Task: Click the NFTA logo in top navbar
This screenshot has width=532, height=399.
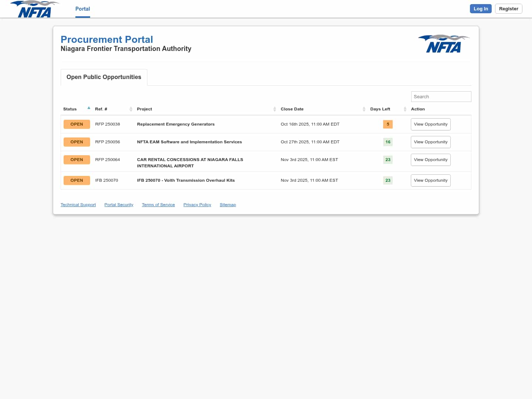Action: pos(34,9)
